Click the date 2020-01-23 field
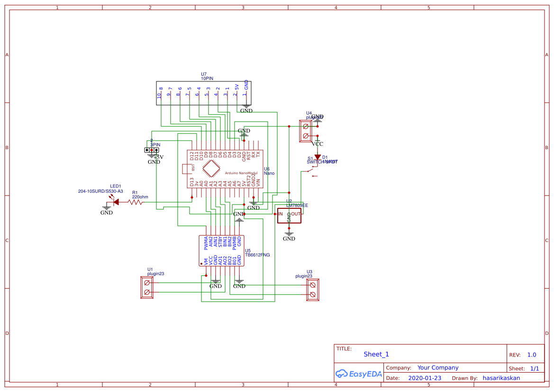 tap(425, 378)
